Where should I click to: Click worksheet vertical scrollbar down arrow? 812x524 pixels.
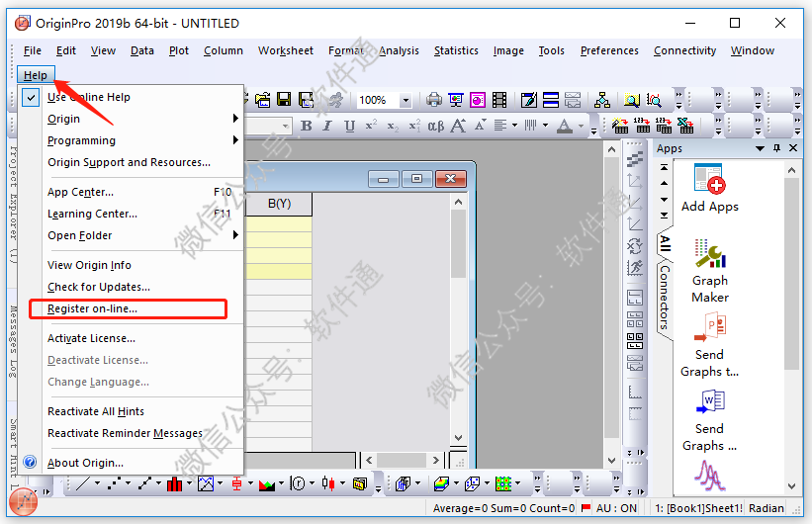pos(458,438)
